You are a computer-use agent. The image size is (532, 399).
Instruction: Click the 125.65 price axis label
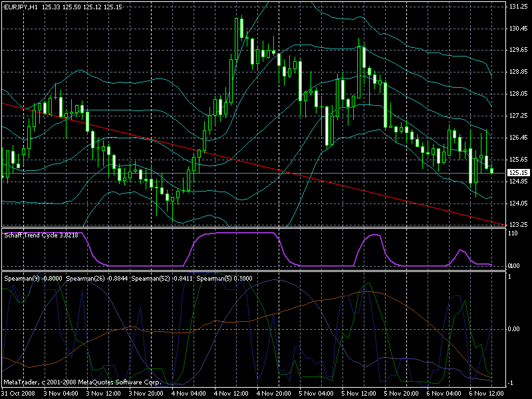[x=519, y=160]
